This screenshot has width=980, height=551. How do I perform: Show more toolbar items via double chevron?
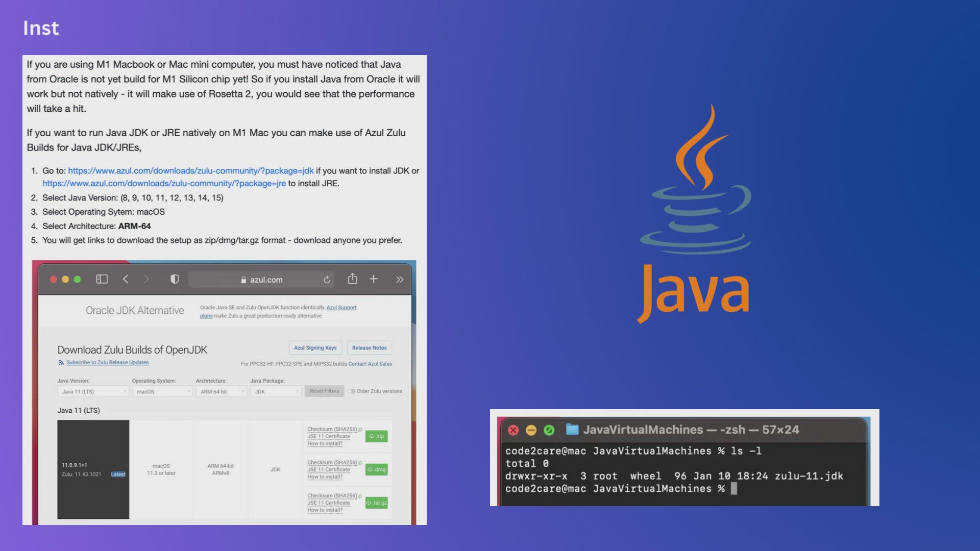click(400, 280)
